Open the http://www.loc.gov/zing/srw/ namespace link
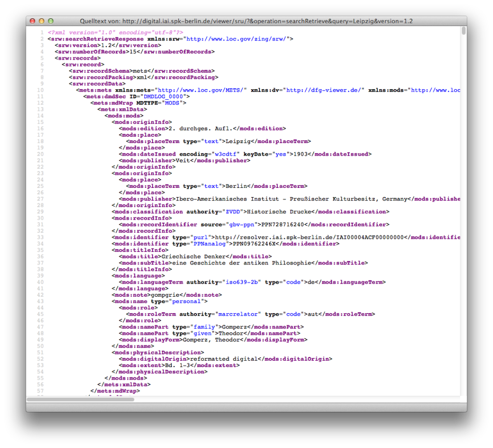 pyautogui.click(x=236, y=39)
